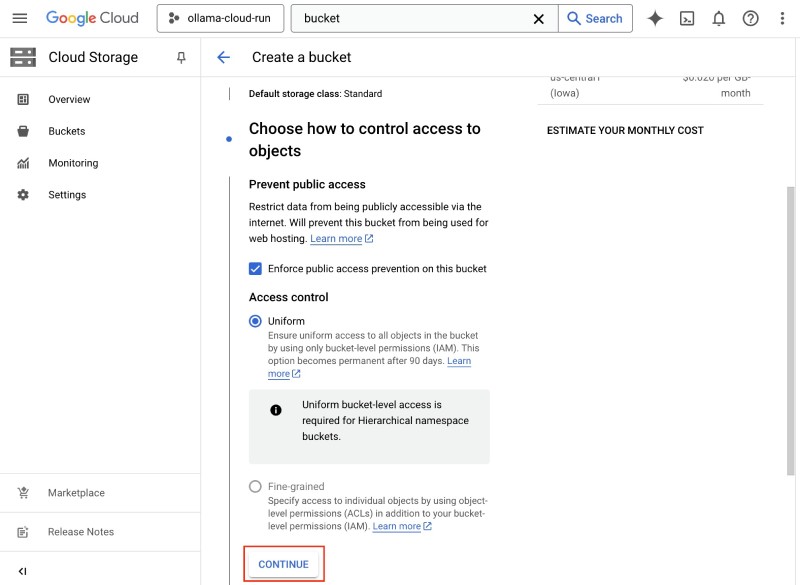Collapse the left sidebar navigation

click(x=23, y=571)
